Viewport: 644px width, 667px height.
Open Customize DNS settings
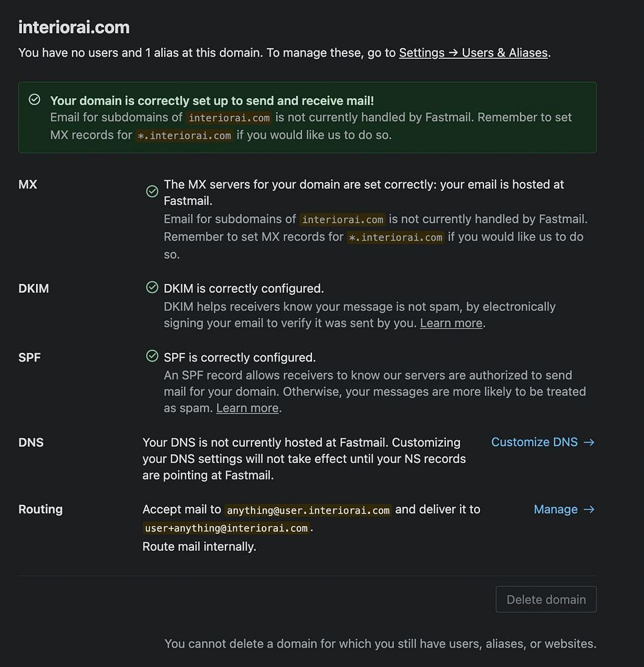[x=534, y=442]
